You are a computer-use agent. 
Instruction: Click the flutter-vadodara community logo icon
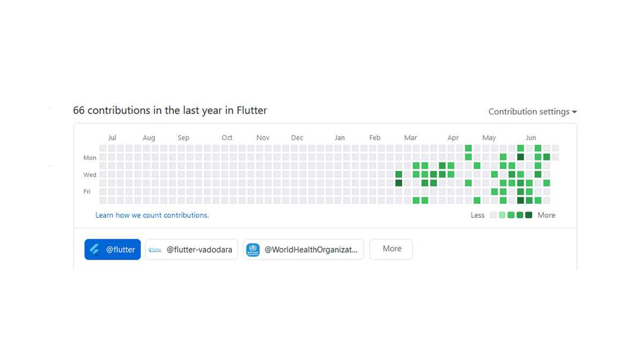pyautogui.click(x=155, y=249)
